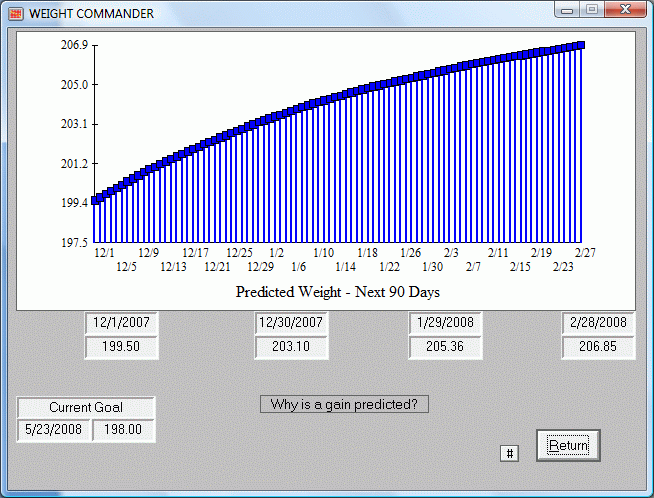Click the Weight Commander title bar icon

(15, 14)
